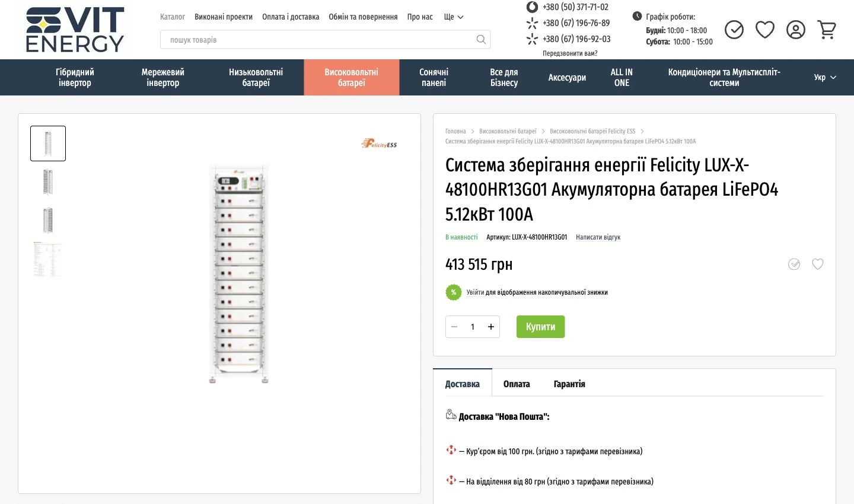Viewport: 854px width, 504px height.
Task: Open the "Мережевий інвертор" category
Action: (x=163, y=78)
